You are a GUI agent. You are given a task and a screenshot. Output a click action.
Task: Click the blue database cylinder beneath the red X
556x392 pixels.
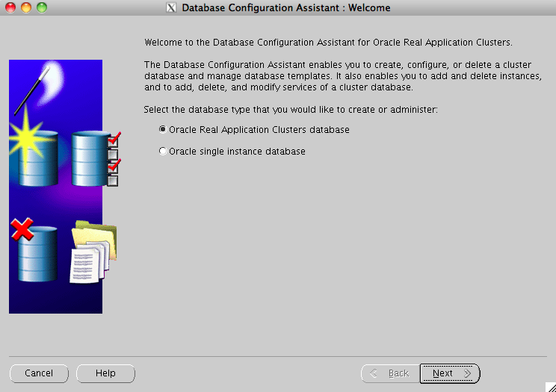(37, 258)
